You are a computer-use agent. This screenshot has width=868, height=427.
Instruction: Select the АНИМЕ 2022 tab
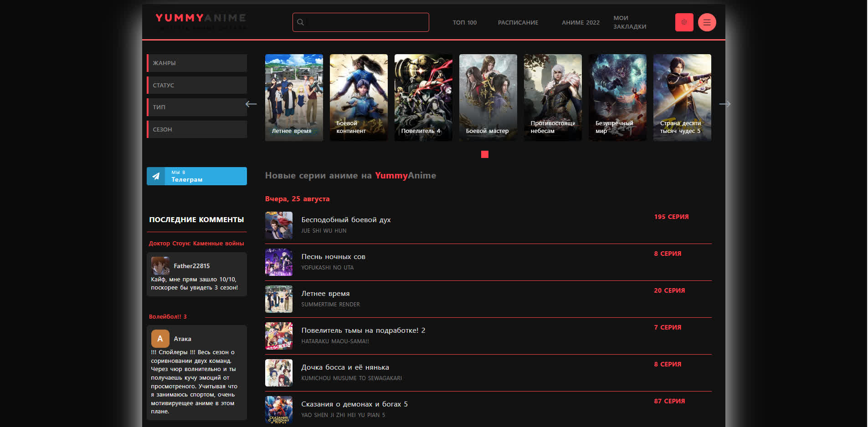580,22
